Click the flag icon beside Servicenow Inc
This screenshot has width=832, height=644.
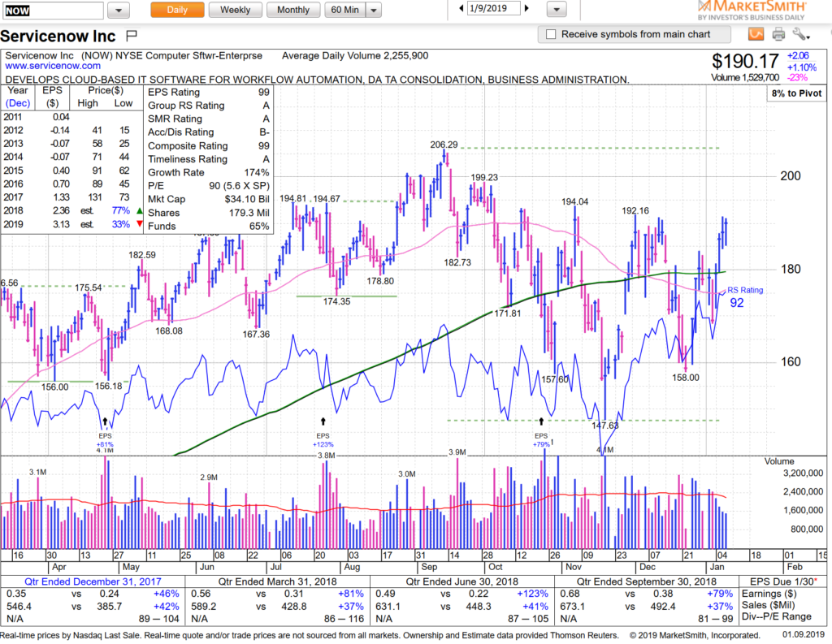point(132,36)
